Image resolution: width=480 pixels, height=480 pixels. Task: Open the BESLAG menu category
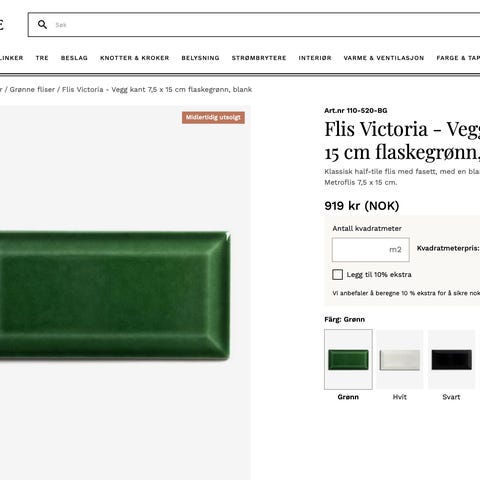(74, 58)
